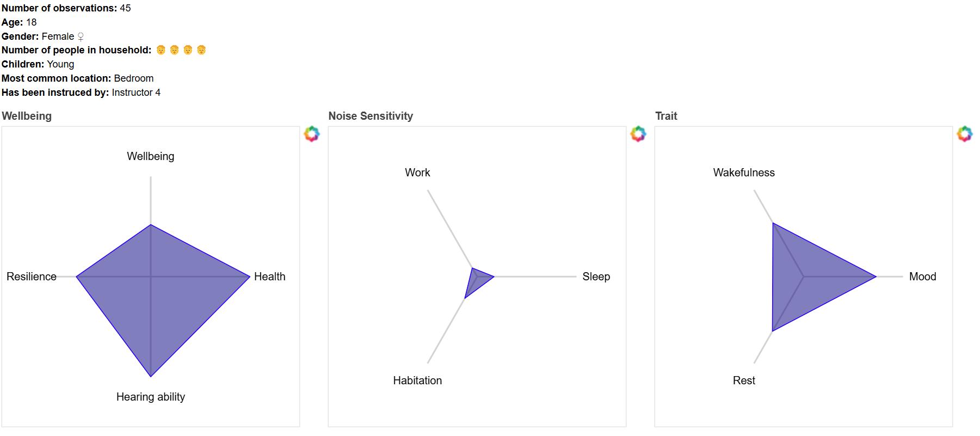
Task: Select the third household person icon
Action: 188,50
